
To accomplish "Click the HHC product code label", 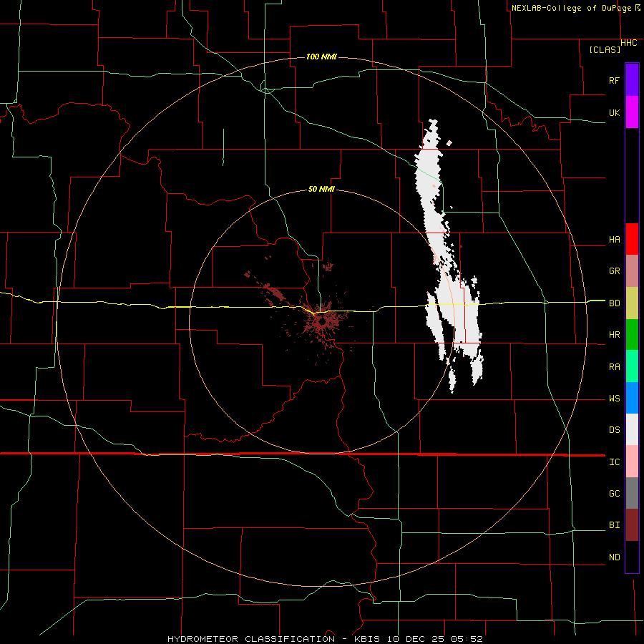I will pyautogui.click(x=628, y=43).
